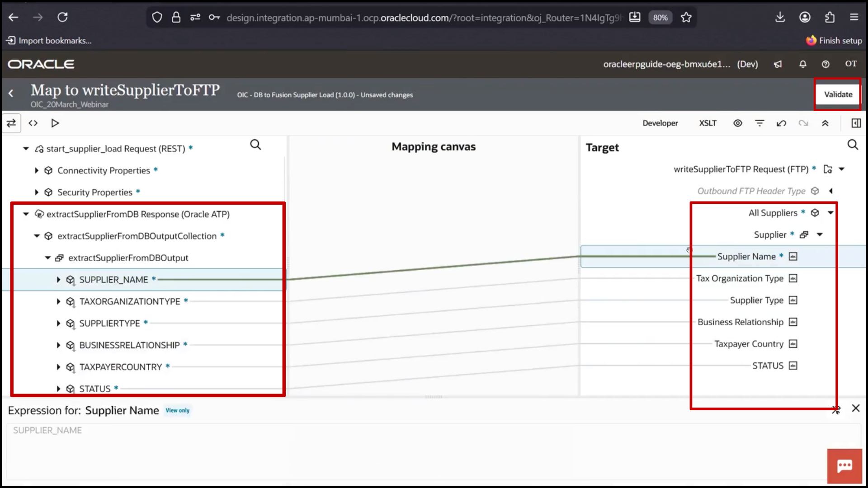Screen dimensions: 868x488
Task: Collapse Supplier target node
Action: 820,235
